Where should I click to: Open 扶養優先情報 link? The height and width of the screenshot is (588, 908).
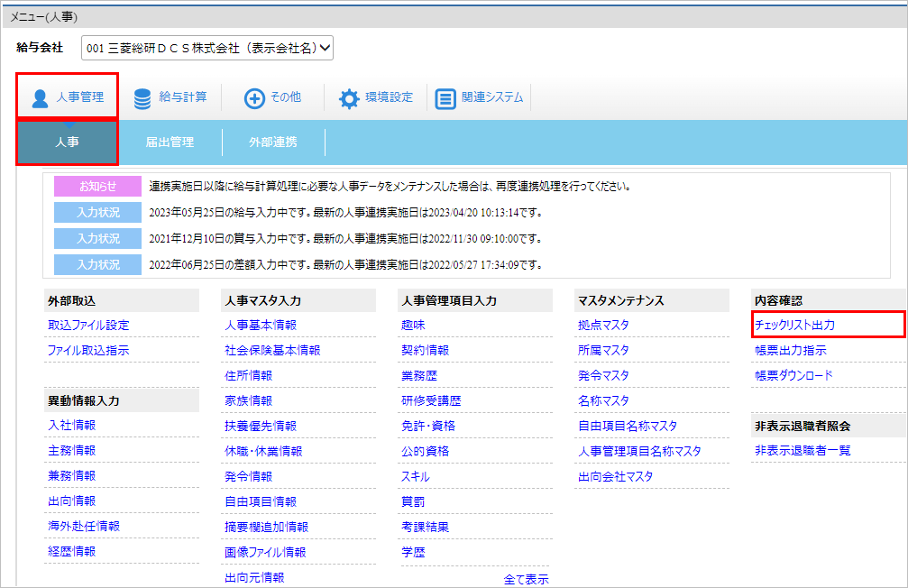coord(261,426)
